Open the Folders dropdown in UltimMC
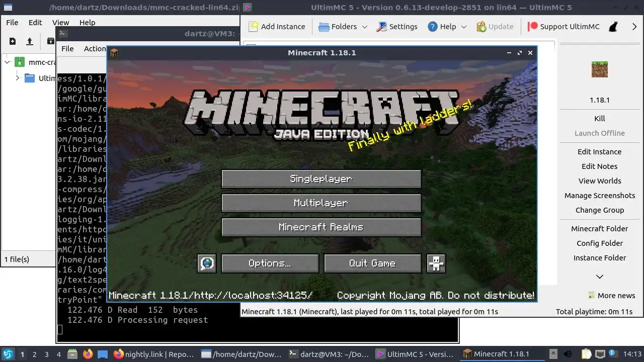Image resolution: width=644 pixels, height=362 pixels. tap(343, 27)
